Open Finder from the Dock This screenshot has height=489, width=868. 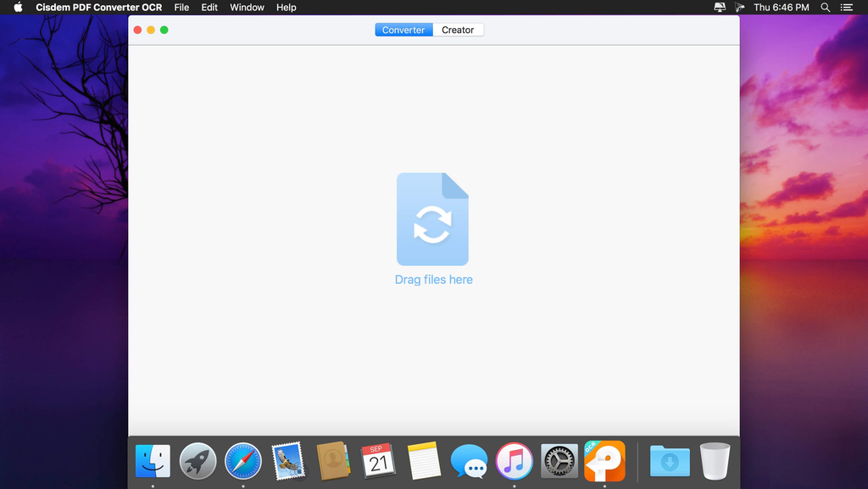[153, 461]
